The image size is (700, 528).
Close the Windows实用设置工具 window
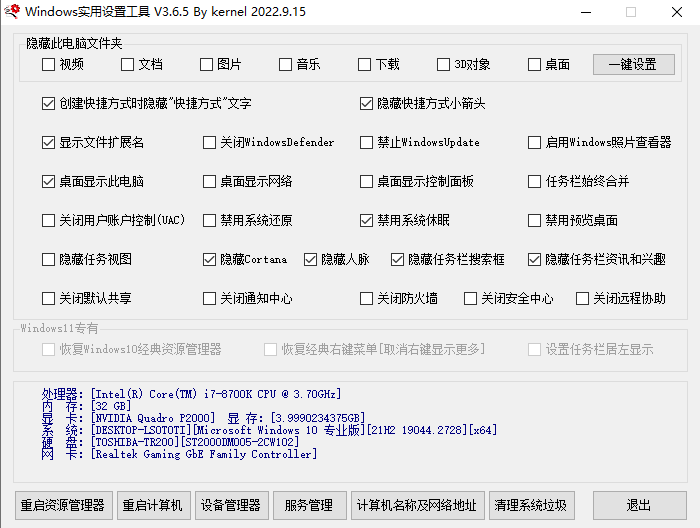tap(677, 12)
